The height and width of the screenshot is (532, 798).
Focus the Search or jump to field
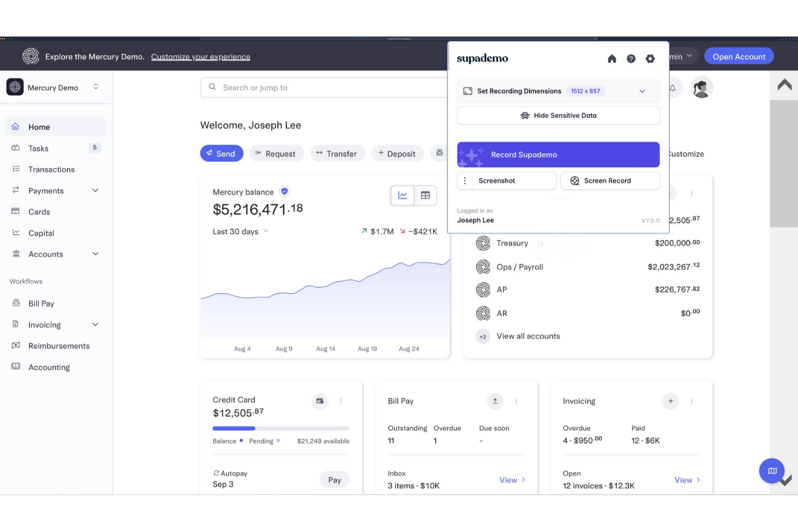324,87
